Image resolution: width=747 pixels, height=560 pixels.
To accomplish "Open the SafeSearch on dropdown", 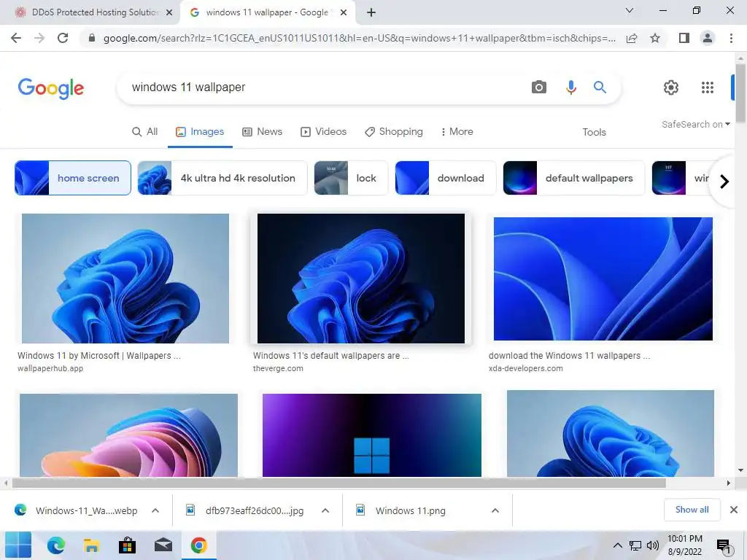I will click(695, 124).
